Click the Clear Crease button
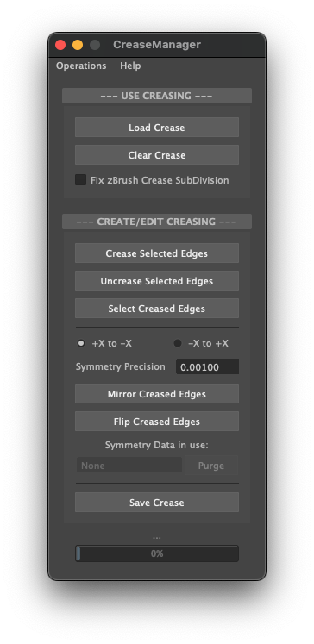The image size is (314, 644). 157,155
